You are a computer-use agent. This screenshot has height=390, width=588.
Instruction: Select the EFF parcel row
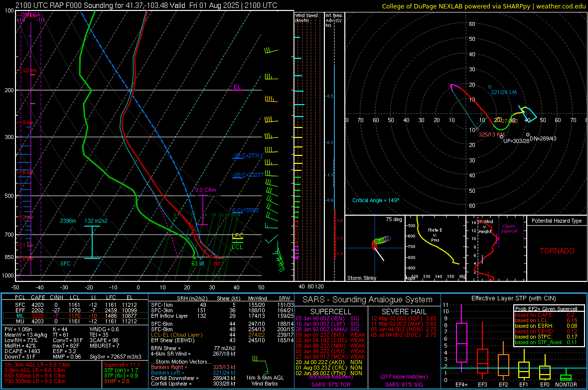75,310
